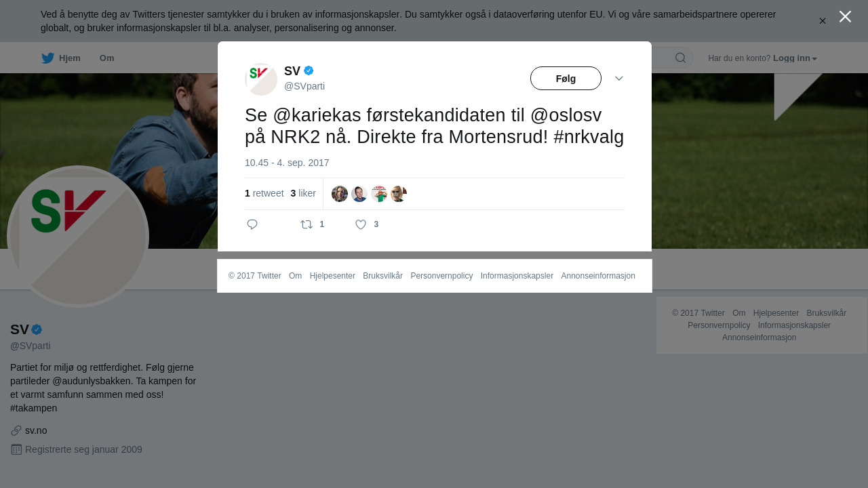The height and width of the screenshot is (488, 868).
Task: Like the tweet with heart icon
Action: pos(361,224)
